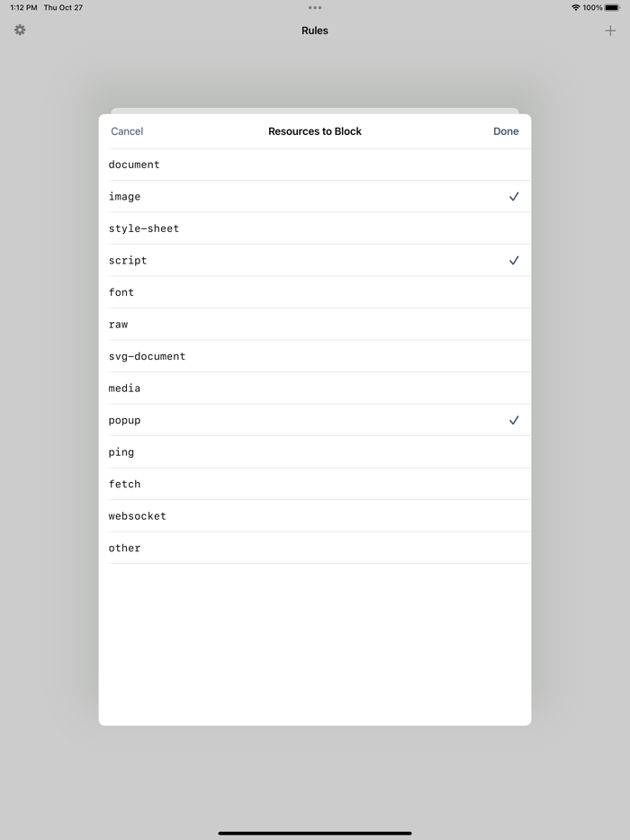Enable blocking for svg-document
630x840 pixels.
coord(315,356)
